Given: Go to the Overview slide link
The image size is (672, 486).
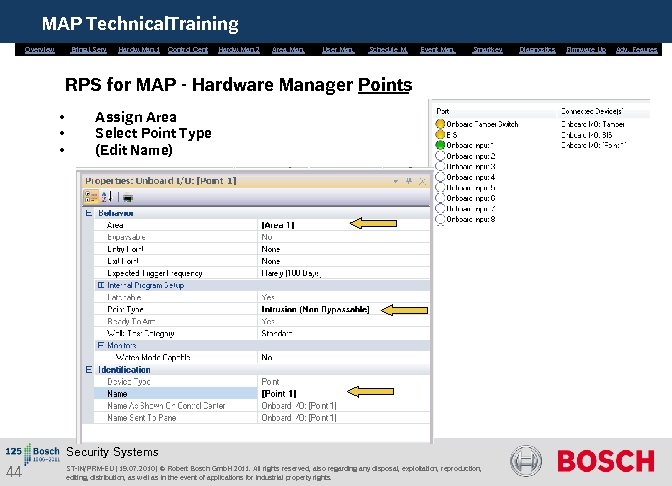Looking at the screenshot, I should point(39,50).
